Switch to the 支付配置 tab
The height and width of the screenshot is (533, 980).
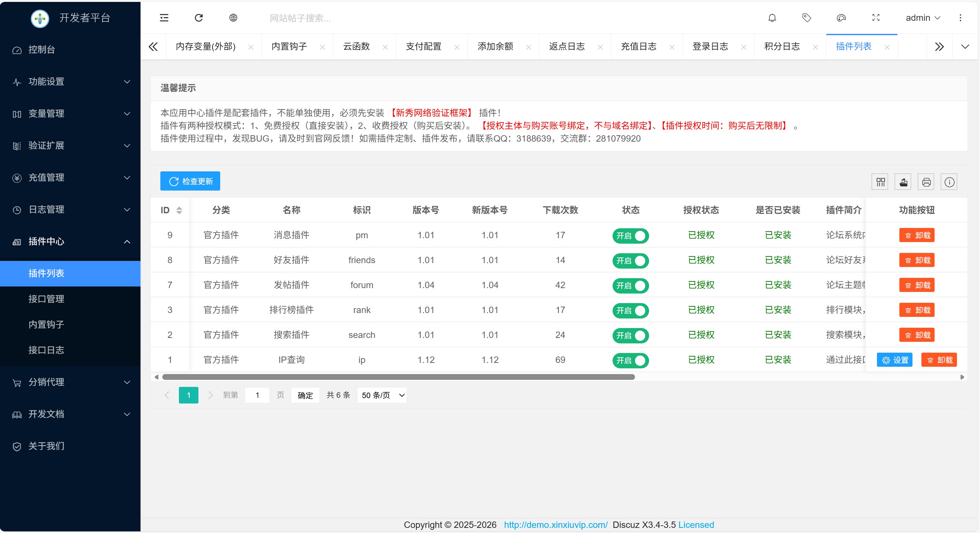[423, 46]
